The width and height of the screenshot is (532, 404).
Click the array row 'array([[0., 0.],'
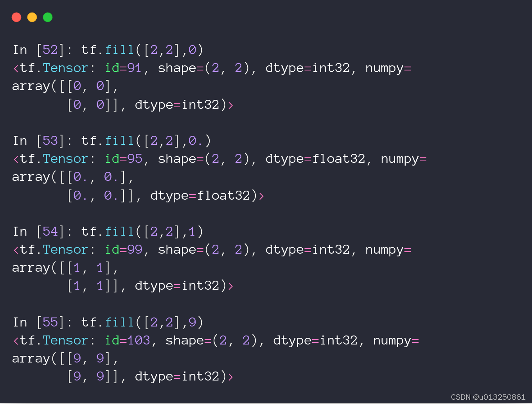click(73, 177)
